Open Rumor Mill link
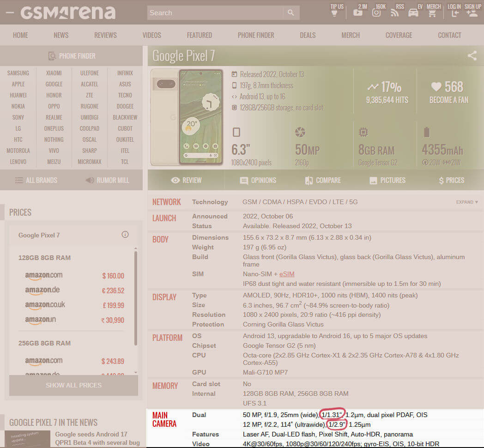The width and height of the screenshot is (484, 448). [x=108, y=180]
